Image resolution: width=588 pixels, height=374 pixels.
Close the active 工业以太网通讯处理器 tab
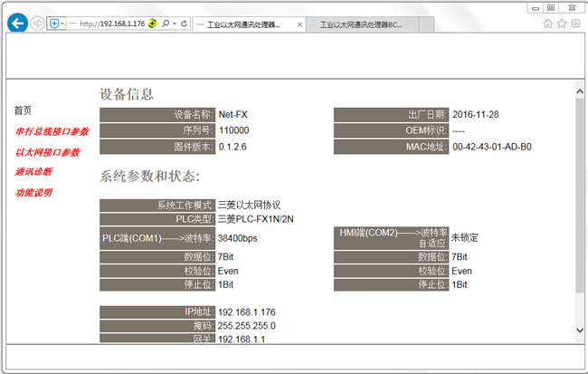click(299, 24)
